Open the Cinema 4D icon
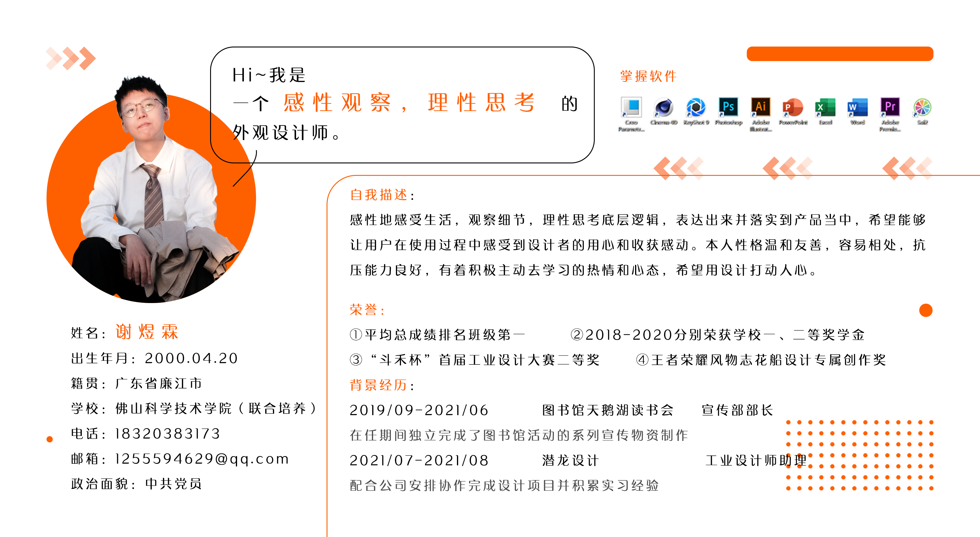This screenshot has width=980, height=537. (664, 108)
